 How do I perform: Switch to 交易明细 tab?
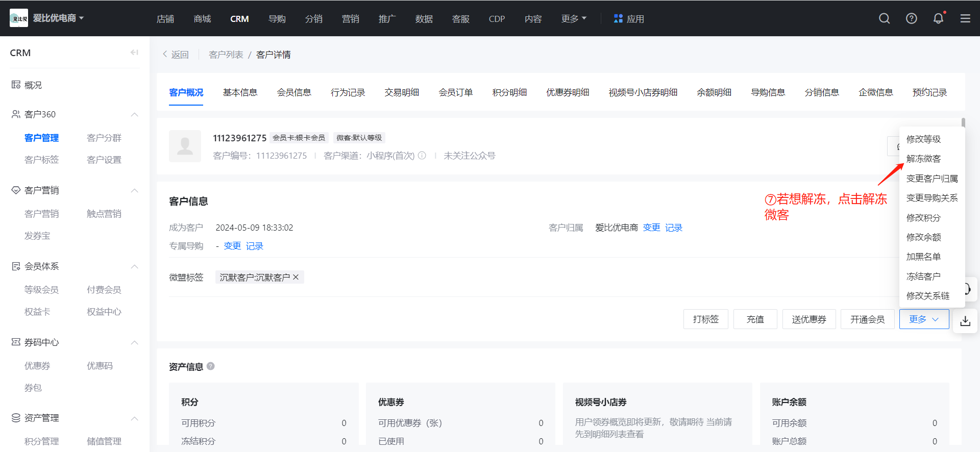point(402,92)
